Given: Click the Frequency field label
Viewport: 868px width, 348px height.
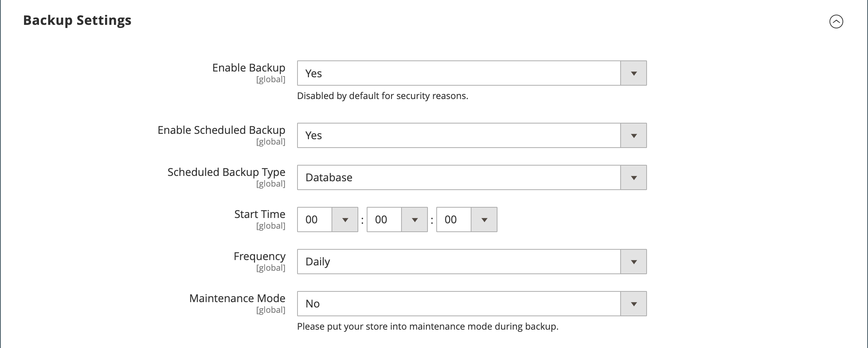Looking at the screenshot, I should click(x=259, y=256).
